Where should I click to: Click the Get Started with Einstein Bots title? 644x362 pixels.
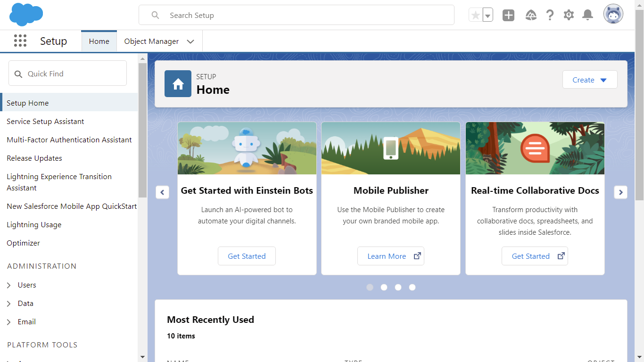tap(247, 190)
